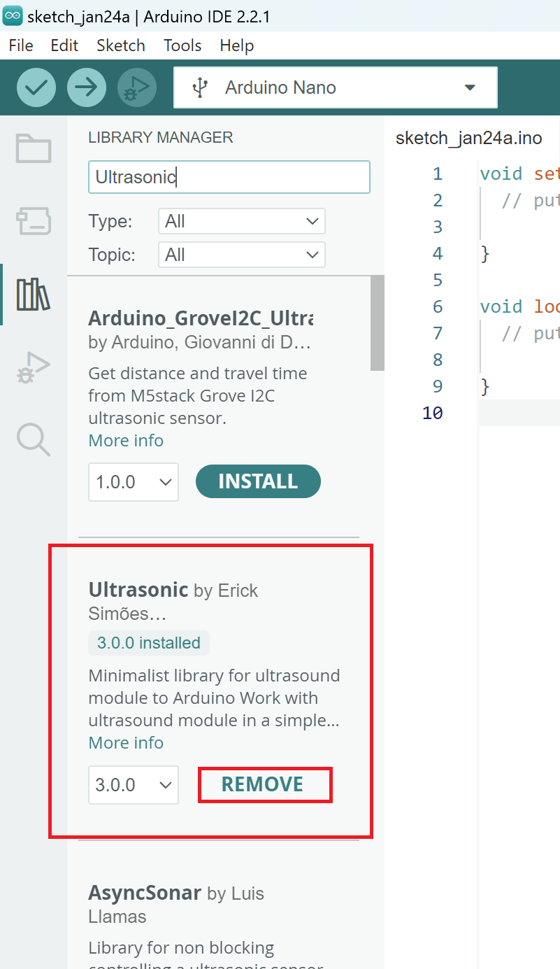This screenshot has width=560, height=969.
Task: Toggle the Library Manager books icon
Action: tap(34, 294)
